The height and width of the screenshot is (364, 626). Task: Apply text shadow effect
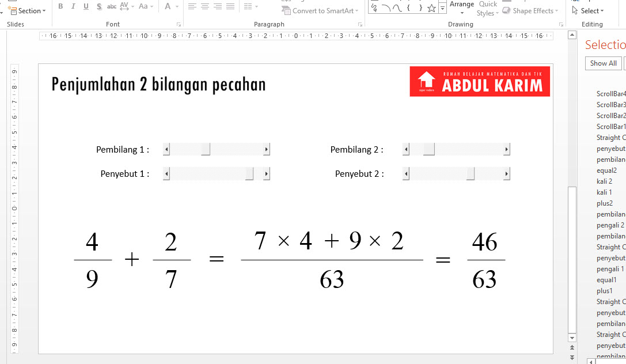coord(99,6)
